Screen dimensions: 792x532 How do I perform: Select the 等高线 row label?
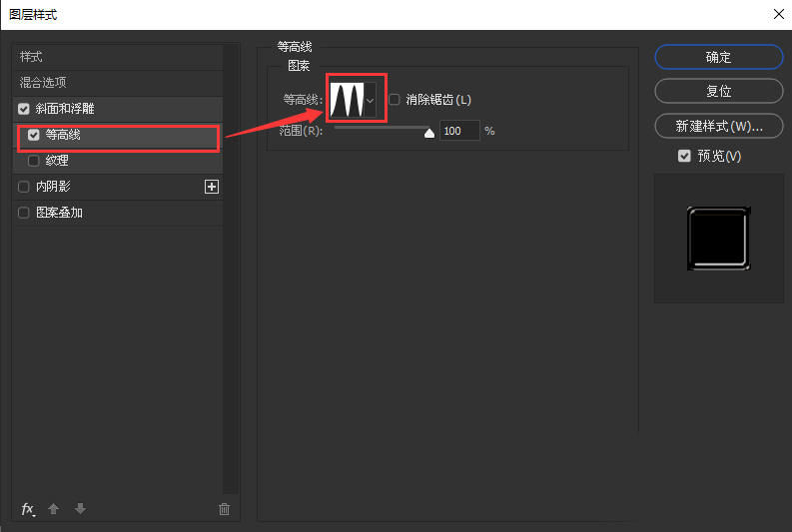(x=63, y=135)
